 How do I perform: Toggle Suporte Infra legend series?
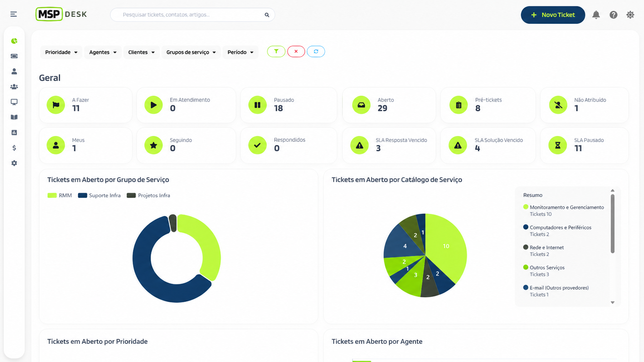click(99, 195)
